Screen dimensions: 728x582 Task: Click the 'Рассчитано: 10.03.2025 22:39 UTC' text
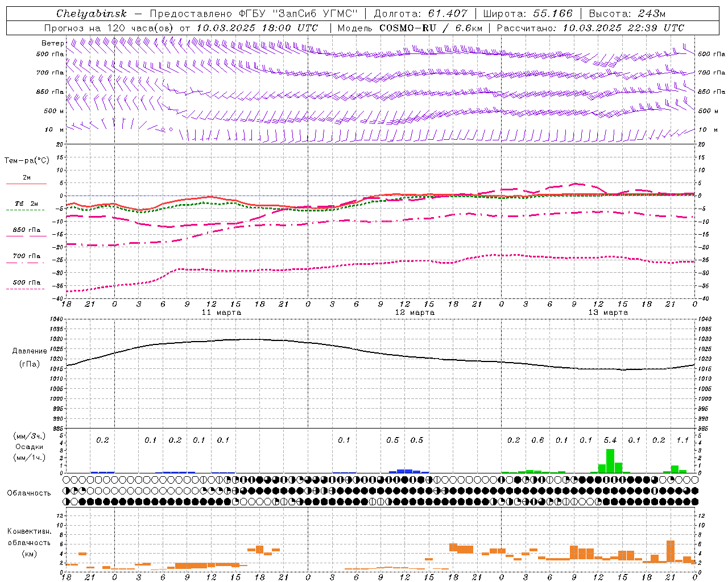591,28
